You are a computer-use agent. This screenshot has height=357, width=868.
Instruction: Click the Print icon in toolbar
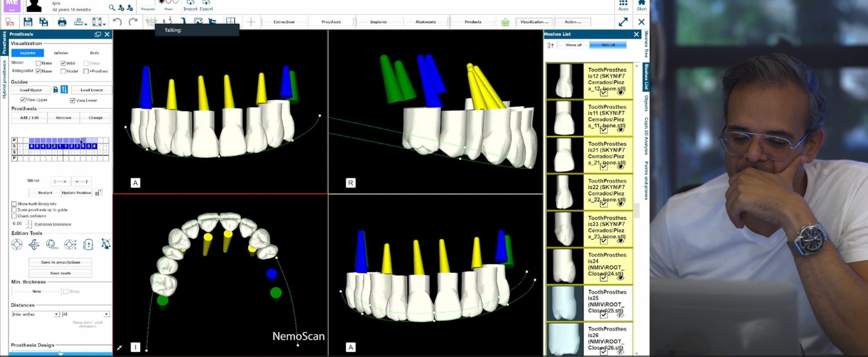click(62, 22)
